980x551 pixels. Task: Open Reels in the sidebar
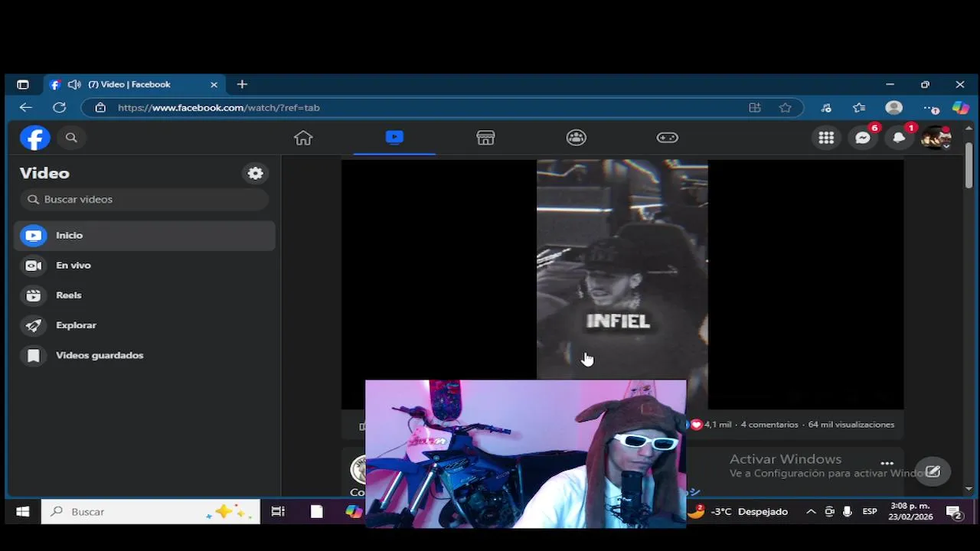144,295
